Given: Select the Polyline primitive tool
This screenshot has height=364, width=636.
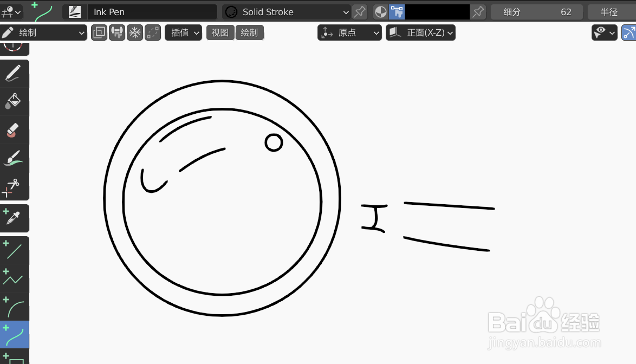Looking at the screenshot, I should coord(14,278).
